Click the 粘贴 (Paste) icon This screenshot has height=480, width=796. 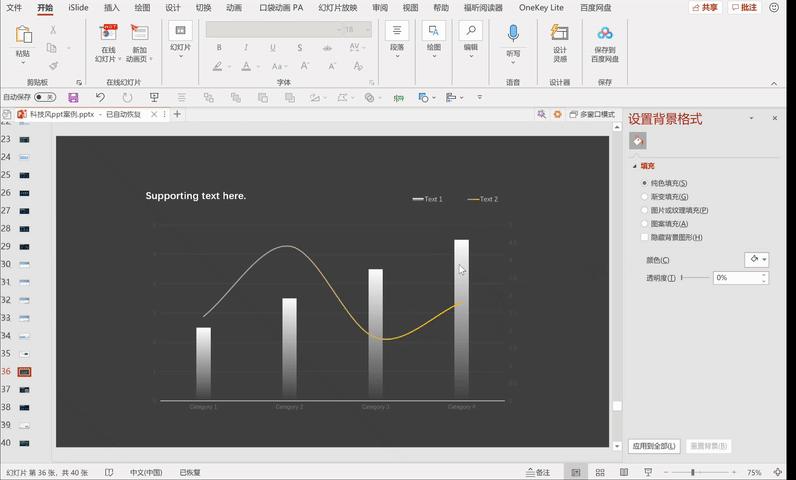coord(23,35)
